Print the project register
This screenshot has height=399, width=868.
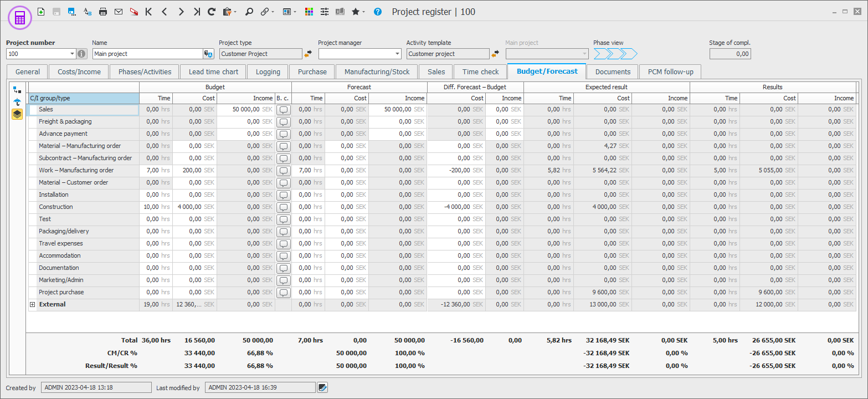(103, 12)
